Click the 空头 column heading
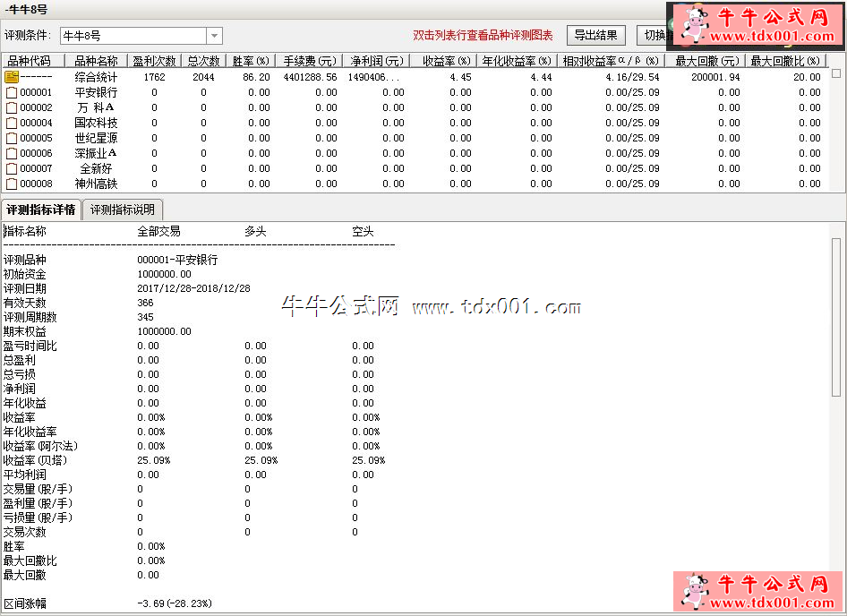The image size is (847, 616). (363, 232)
